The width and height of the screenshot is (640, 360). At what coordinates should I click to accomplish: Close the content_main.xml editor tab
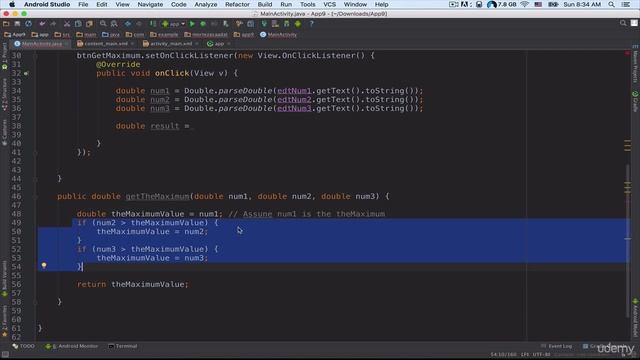click(132, 44)
